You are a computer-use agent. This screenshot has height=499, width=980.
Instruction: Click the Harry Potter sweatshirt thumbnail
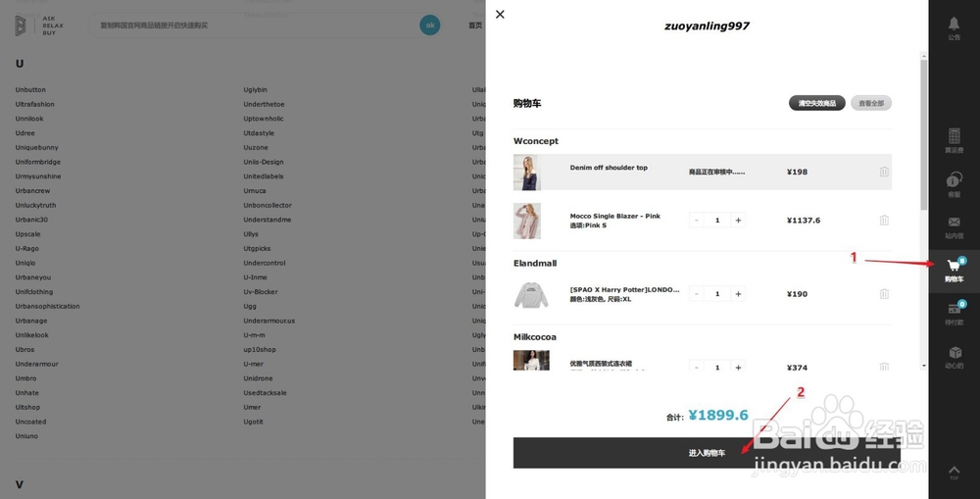[x=531, y=294]
